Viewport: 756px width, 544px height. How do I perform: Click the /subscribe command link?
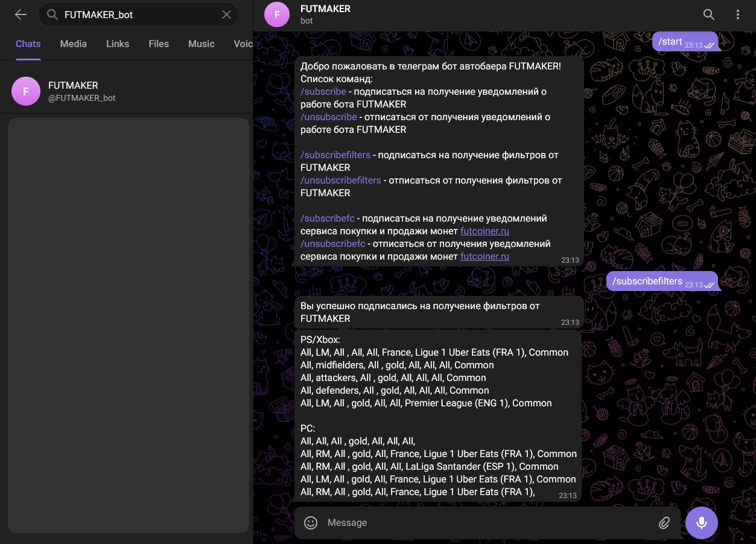[323, 92]
